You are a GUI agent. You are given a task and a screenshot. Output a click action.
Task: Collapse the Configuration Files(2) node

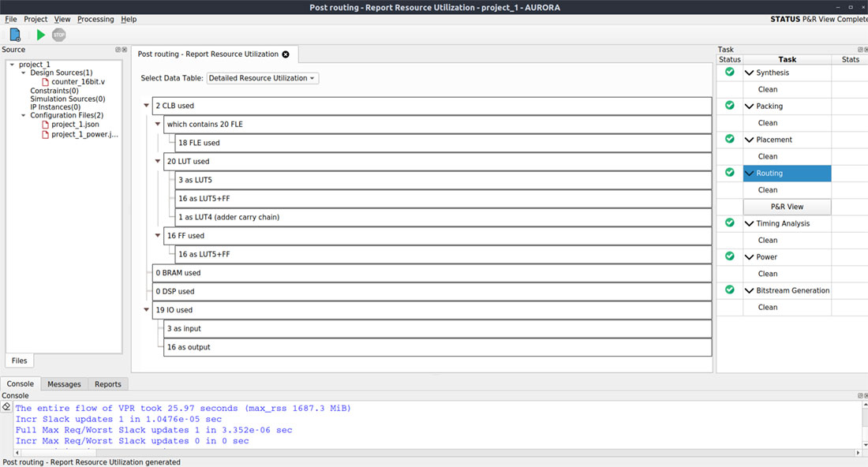23,116
